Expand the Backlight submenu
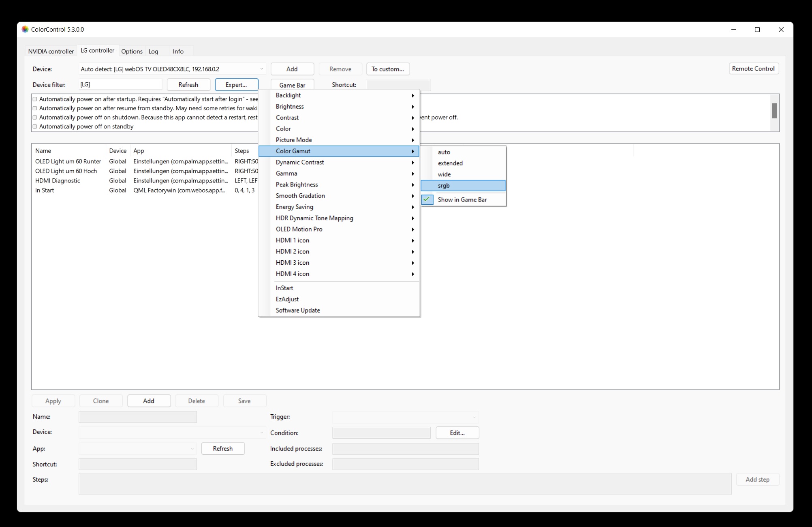This screenshot has height=527, width=812. 339,95
